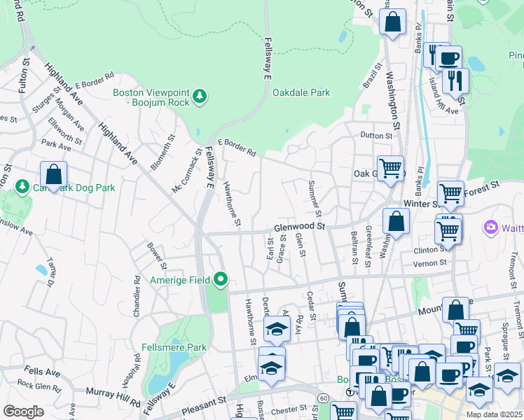Click the fork-and-knife marker overlapping Island Hill Ave label
Screen dimensions: 524x420
(455, 83)
